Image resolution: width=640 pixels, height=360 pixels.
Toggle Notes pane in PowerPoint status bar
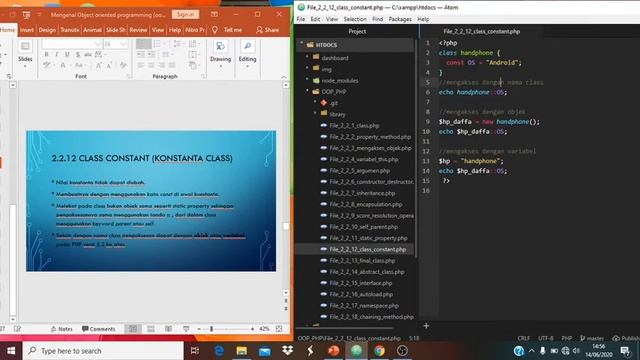click(62, 329)
